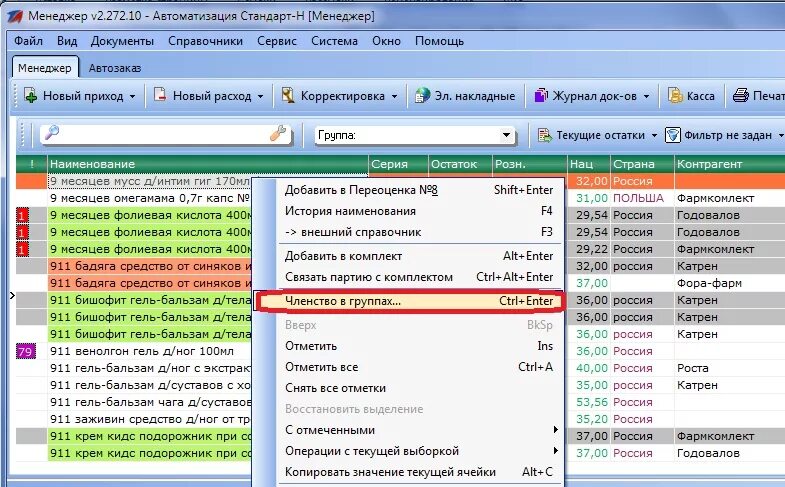Screen dimensions: 785x487
Task: Click the Новый приход plus icon
Action: click(31, 95)
